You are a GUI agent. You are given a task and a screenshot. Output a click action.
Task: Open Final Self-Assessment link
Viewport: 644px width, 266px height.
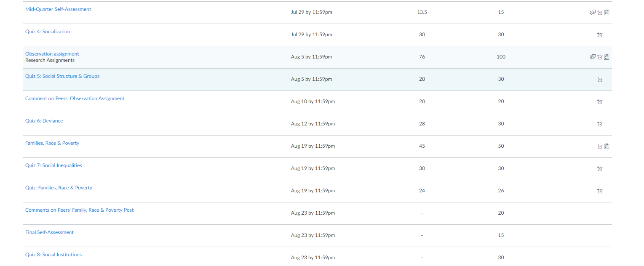pyautogui.click(x=49, y=232)
